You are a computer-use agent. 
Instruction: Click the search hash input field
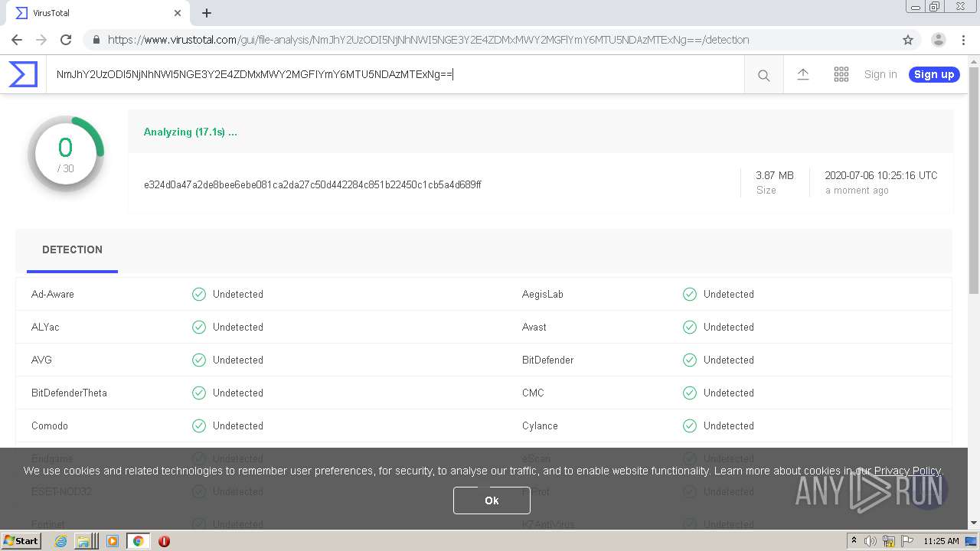tap(395, 74)
